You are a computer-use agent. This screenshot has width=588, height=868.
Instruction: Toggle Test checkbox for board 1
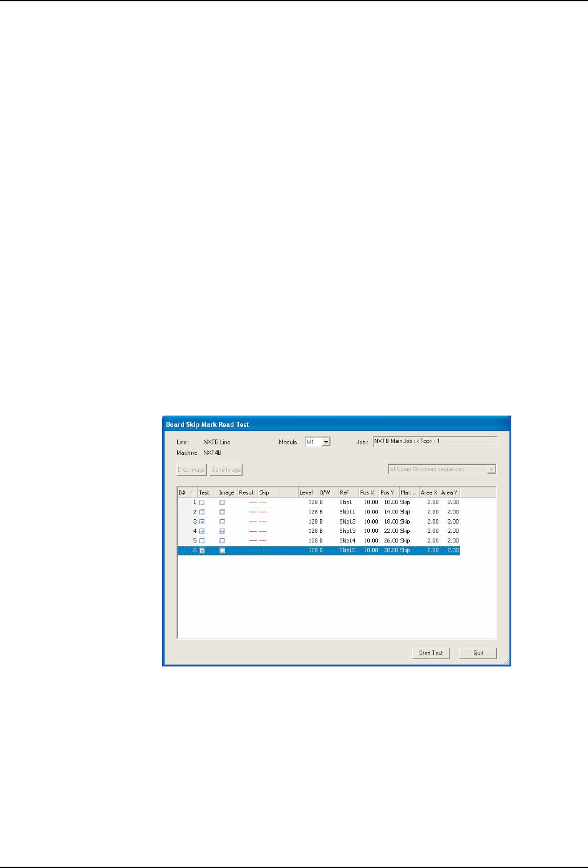[202, 502]
